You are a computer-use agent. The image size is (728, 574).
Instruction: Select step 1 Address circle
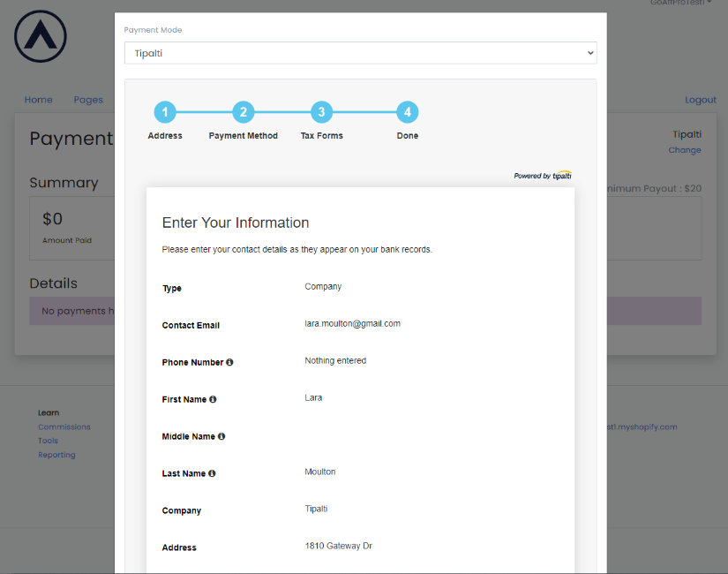click(165, 112)
